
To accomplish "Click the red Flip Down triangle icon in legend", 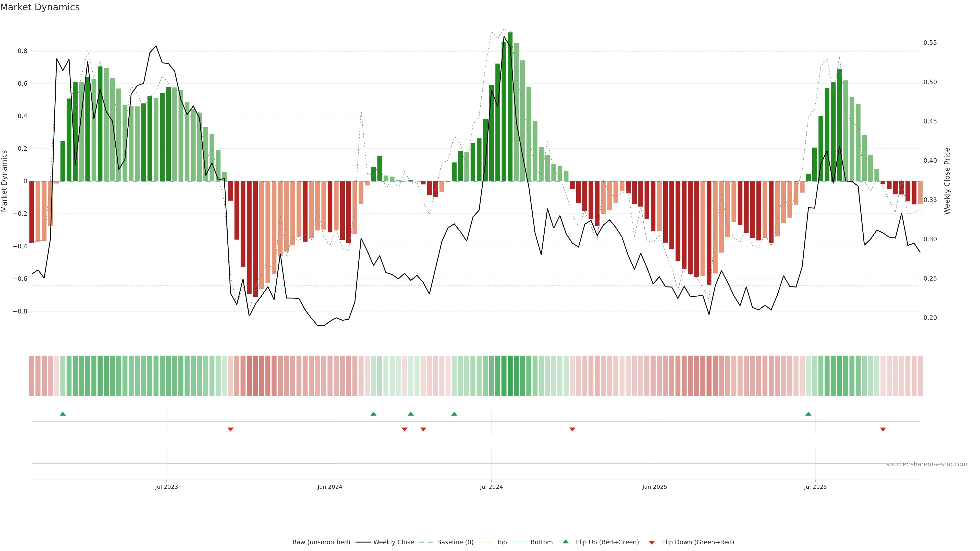I will point(652,542).
